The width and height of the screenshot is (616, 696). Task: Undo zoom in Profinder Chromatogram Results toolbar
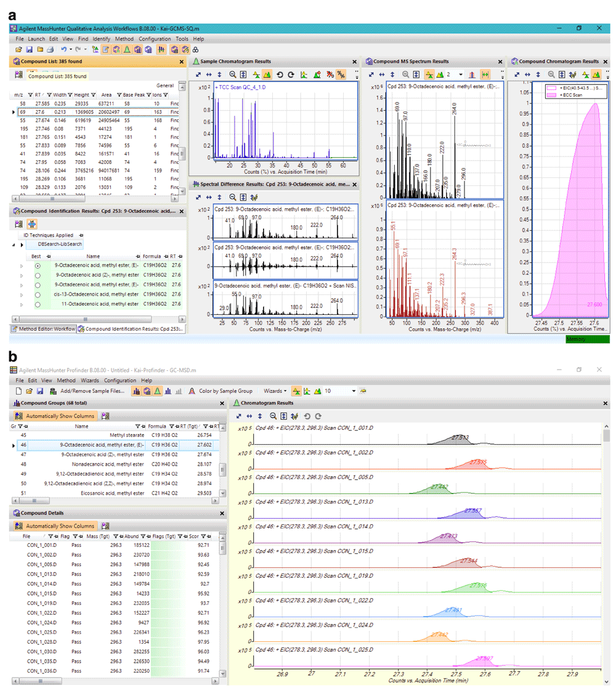(x=307, y=416)
